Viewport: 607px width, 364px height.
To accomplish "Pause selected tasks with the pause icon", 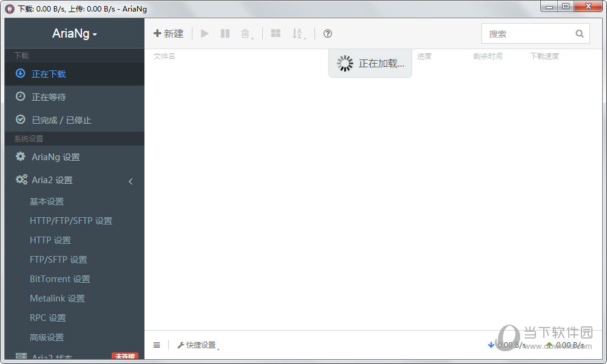I will 225,33.
